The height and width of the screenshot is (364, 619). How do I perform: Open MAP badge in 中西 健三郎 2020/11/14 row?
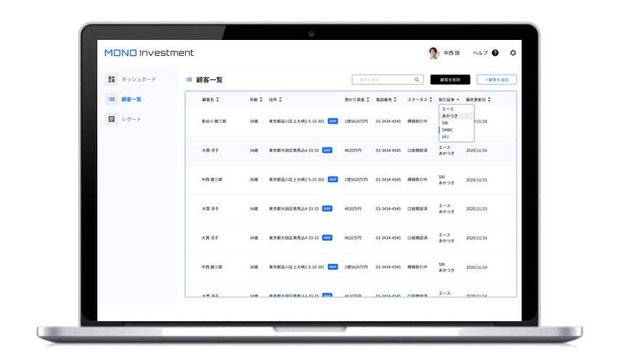click(333, 267)
